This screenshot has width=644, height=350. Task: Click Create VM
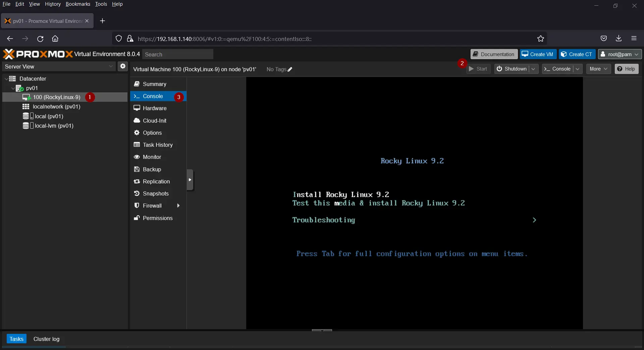pos(538,54)
